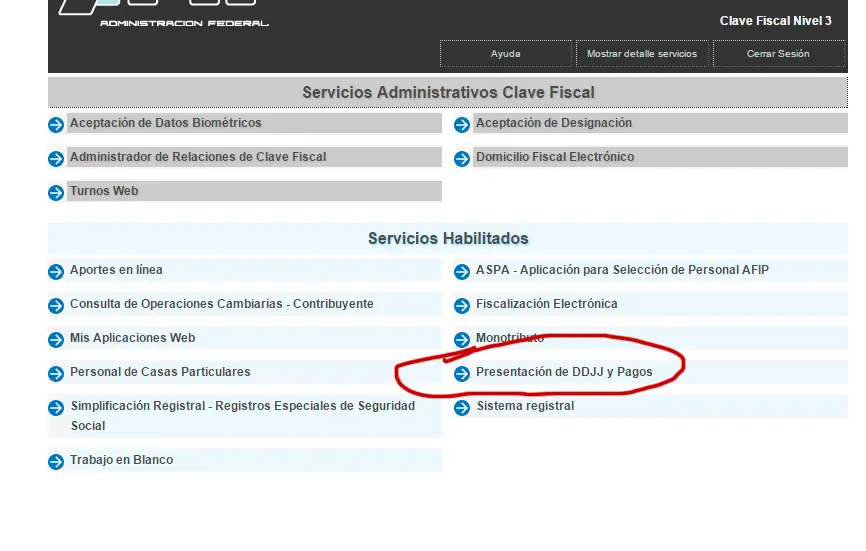
Task: Log out with Cerrar Sesión
Action: 778,54
